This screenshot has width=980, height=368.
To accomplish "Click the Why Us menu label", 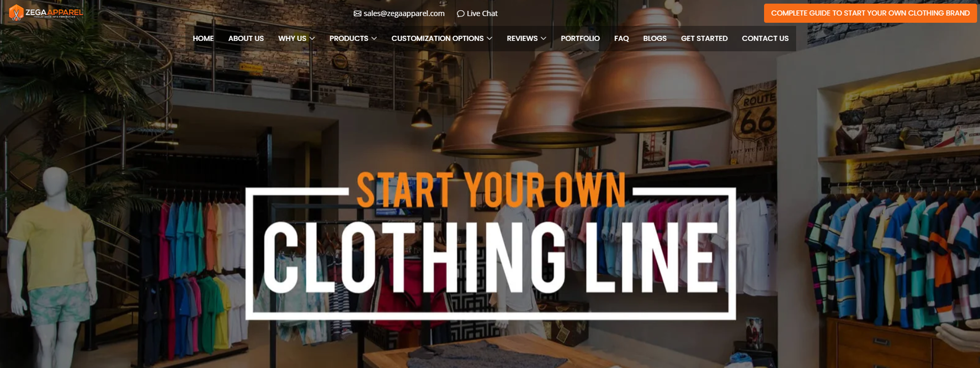I will [x=292, y=38].
